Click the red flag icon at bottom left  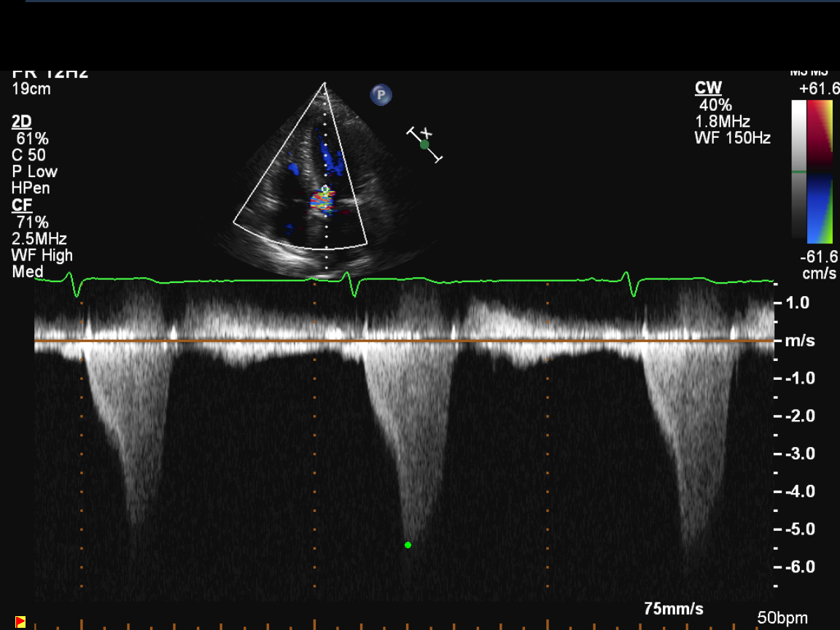(20, 621)
